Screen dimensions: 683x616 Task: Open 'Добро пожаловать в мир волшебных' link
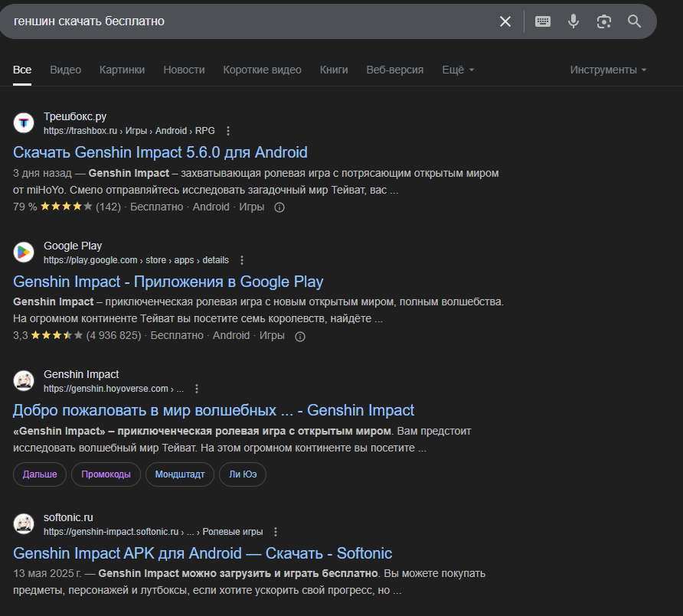(214, 410)
